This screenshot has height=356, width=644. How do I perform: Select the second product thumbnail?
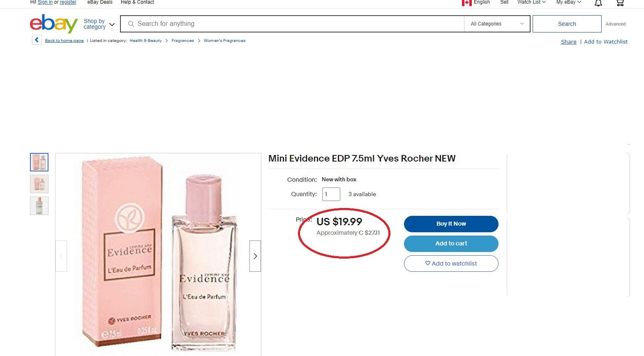tap(39, 184)
